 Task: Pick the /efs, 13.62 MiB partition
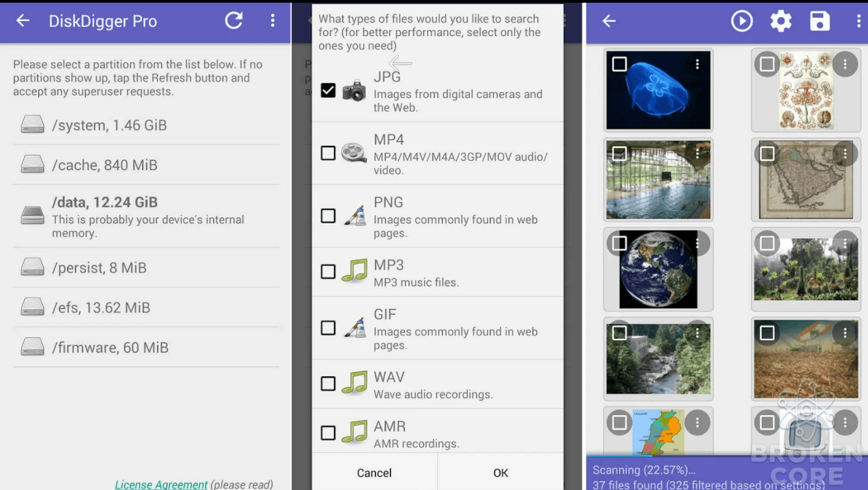tap(146, 308)
